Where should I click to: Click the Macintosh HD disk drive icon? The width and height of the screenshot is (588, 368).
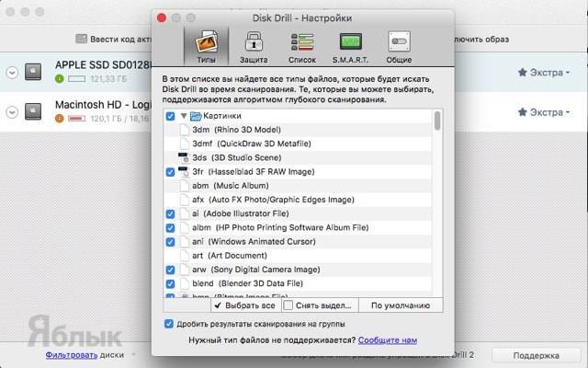(33, 111)
